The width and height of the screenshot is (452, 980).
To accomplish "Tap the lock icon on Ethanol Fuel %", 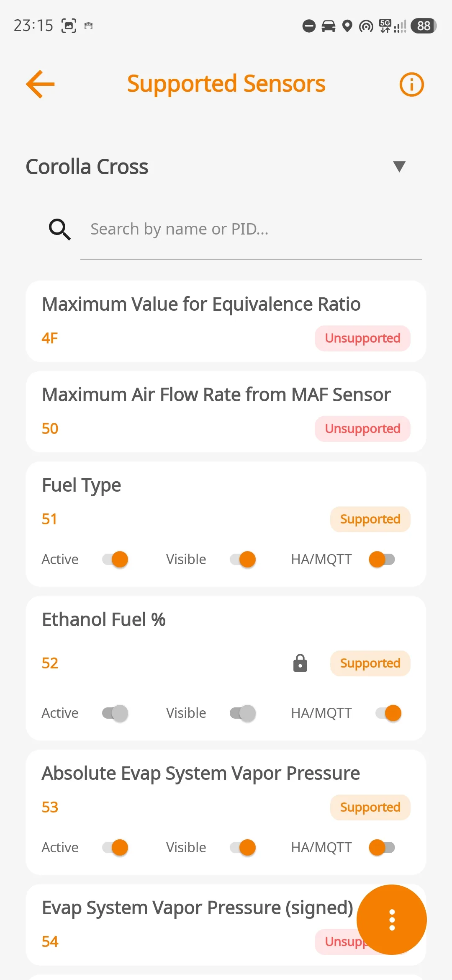I will [x=300, y=663].
